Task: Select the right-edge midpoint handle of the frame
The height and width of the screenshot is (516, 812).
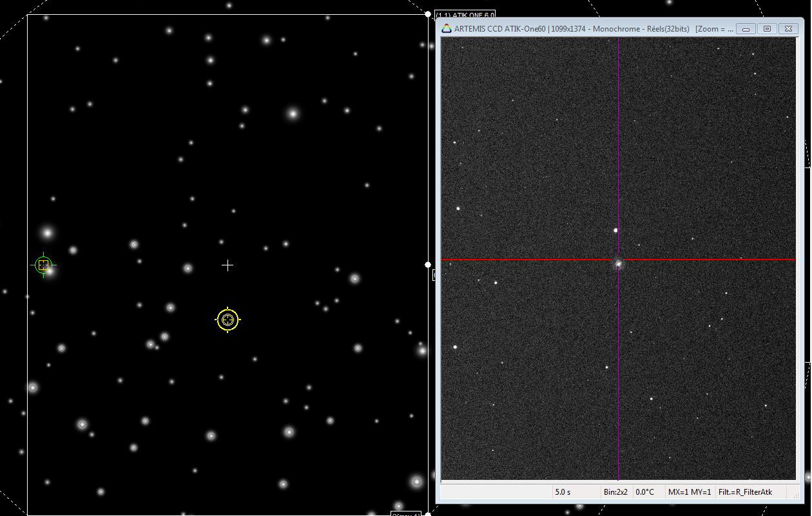Action: pyautogui.click(x=428, y=265)
